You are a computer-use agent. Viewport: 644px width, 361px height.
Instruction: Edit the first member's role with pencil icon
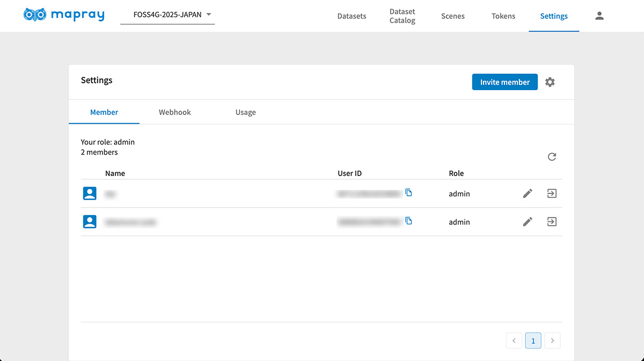coord(528,194)
